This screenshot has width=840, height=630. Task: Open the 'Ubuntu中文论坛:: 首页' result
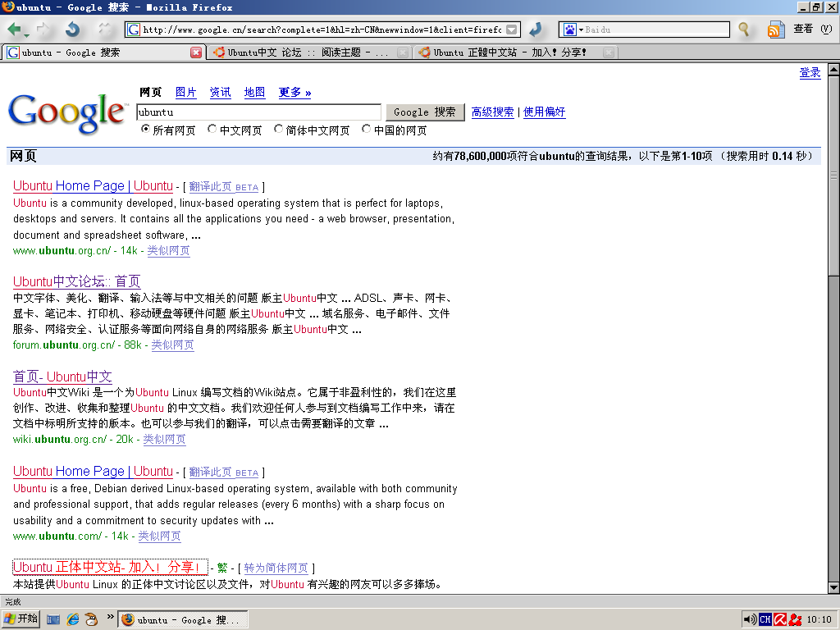pyautogui.click(x=76, y=281)
